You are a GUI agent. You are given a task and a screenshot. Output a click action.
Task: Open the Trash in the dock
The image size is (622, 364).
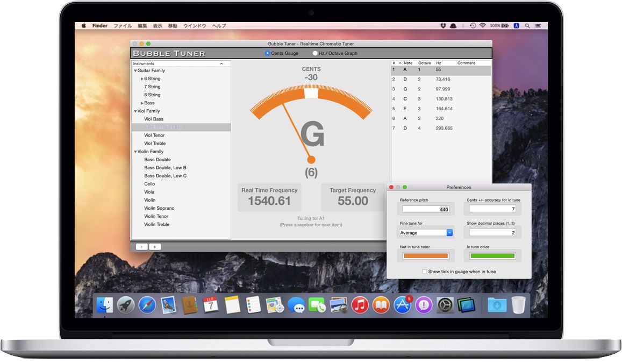pos(518,305)
